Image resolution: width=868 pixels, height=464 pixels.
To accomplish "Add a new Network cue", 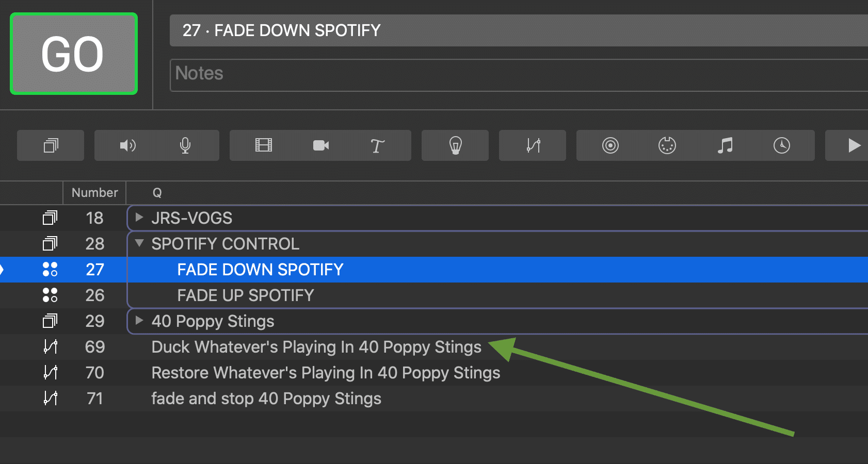I will point(610,145).
